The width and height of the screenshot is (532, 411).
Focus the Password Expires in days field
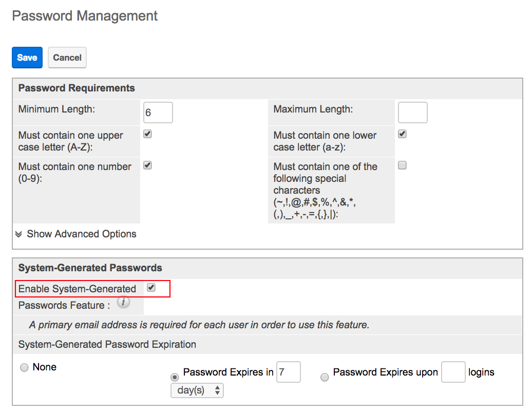click(289, 372)
